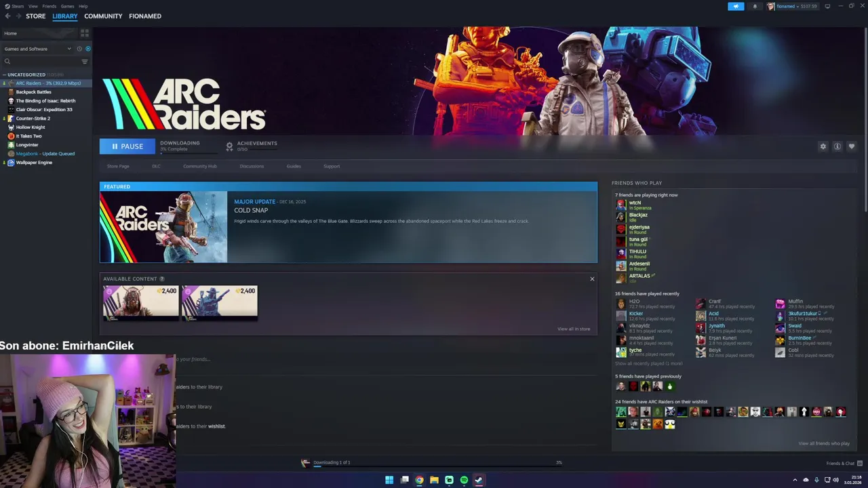Screen dimensions: 868x488
Task: Open friend Blackjaz's entry
Action: (x=638, y=215)
